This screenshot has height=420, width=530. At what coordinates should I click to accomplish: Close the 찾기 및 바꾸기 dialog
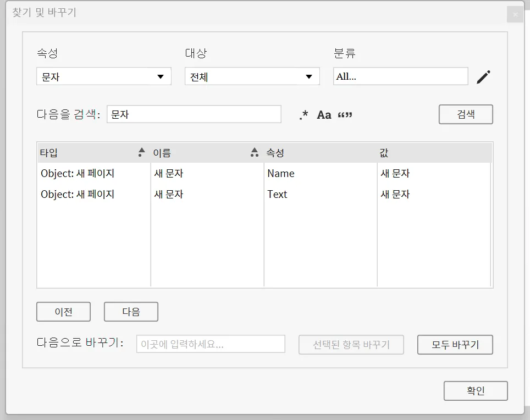[515, 14]
